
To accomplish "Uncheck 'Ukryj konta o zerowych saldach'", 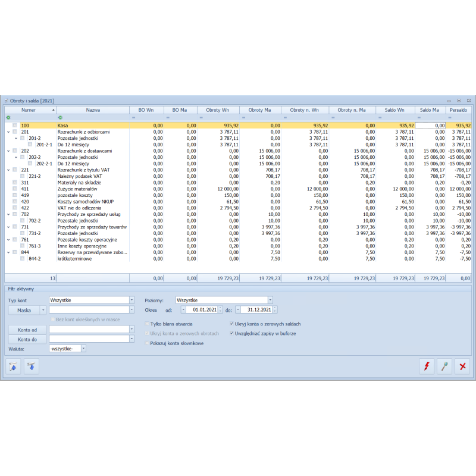I will (232, 324).
